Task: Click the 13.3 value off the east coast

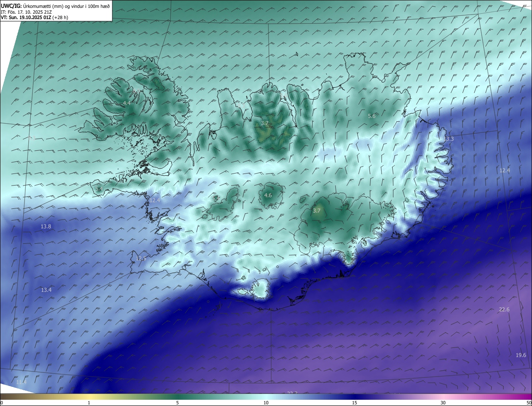Action: (x=448, y=139)
